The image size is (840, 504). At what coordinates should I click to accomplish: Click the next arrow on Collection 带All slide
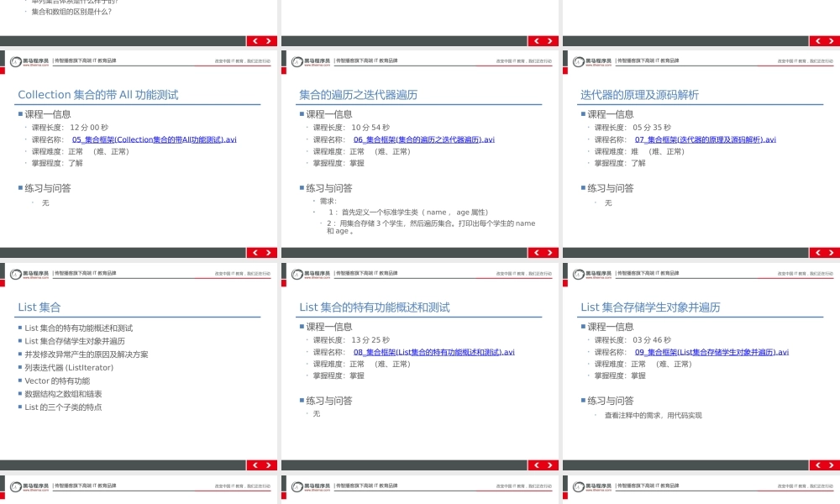pos(266,251)
